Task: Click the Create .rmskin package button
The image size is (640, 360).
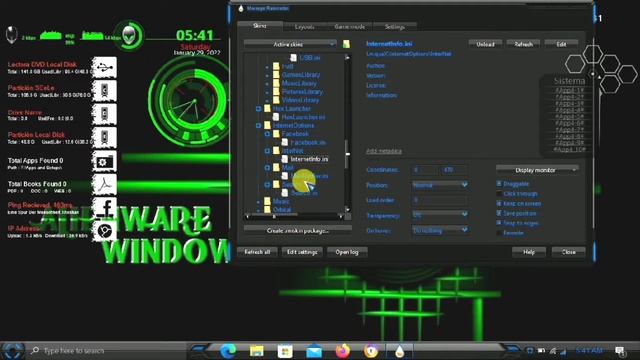Action: pos(298,231)
